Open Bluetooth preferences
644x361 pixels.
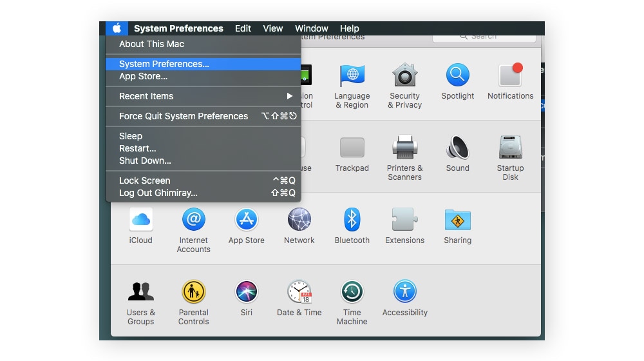point(352,226)
